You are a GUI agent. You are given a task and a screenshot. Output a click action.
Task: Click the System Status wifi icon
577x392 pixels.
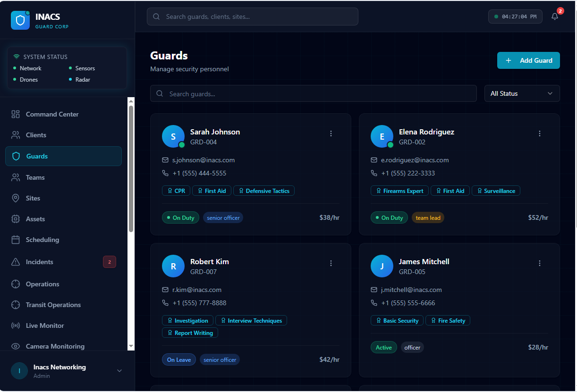pos(17,57)
